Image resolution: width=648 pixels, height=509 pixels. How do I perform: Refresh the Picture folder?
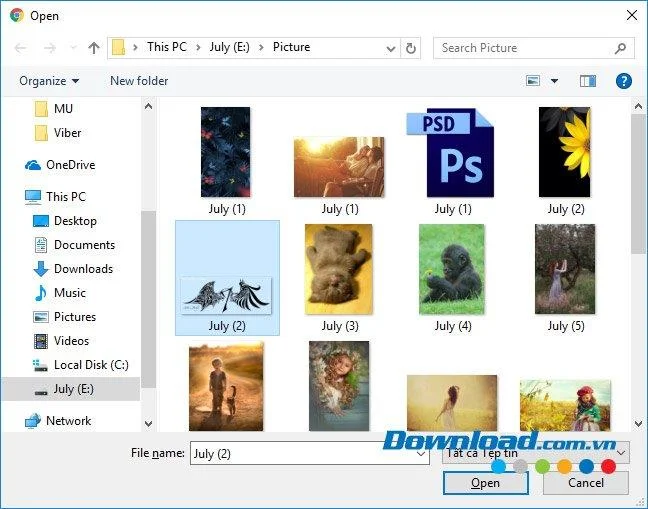411,48
